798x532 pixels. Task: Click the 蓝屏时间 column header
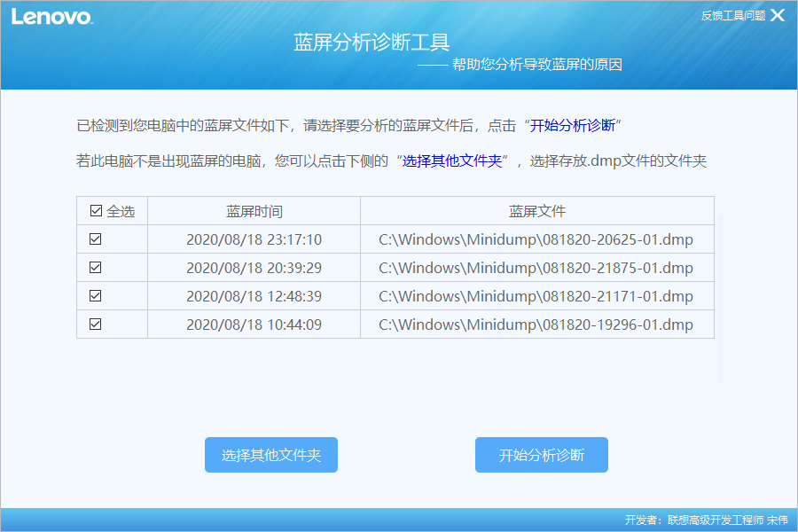(x=254, y=211)
